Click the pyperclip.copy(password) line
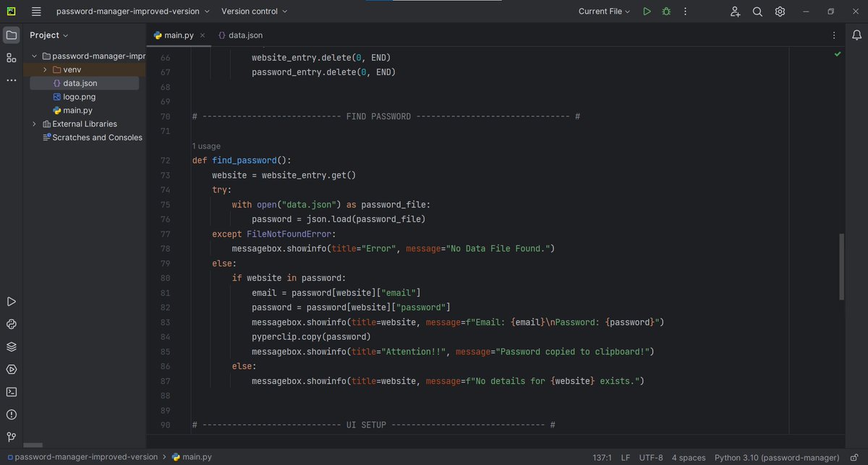Image resolution: width=868 pixels, height=465 pixels. [311, 336]
